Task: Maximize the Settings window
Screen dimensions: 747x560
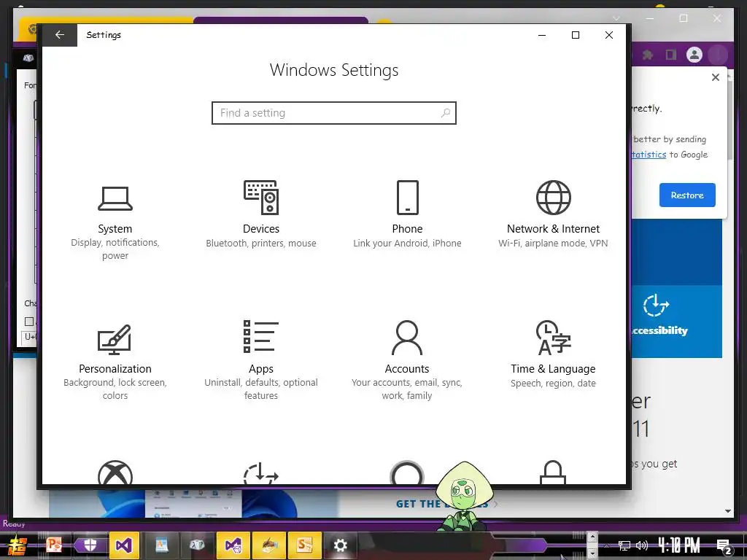Action: (576, 35)
